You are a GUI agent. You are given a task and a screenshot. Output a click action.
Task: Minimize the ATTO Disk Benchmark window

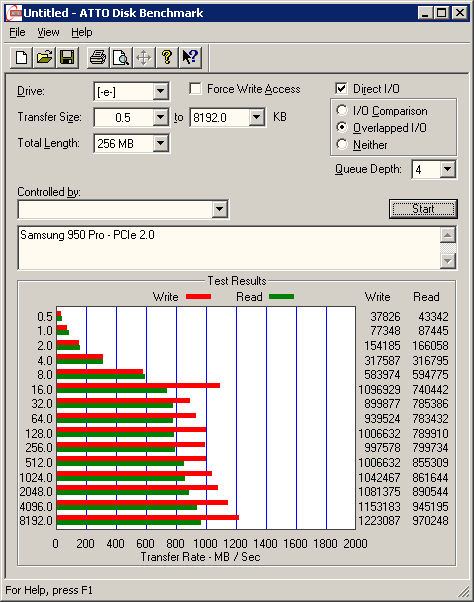tap(424, 13)
